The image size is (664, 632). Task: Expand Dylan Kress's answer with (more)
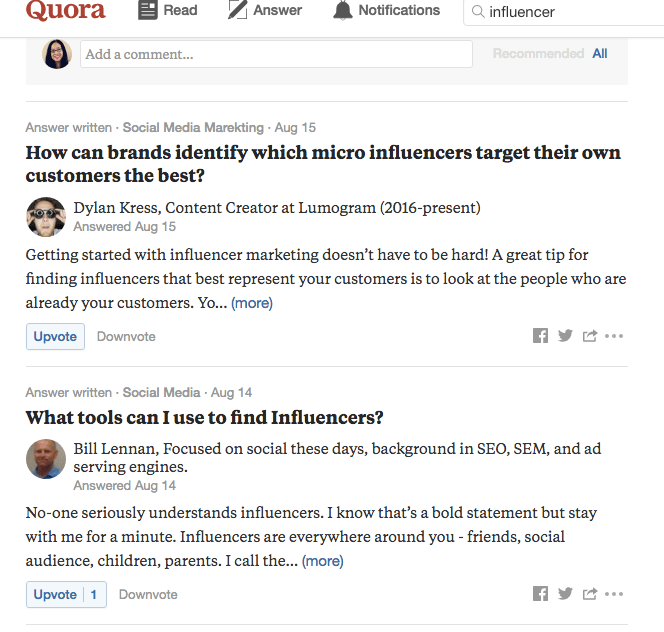(252, 303)
